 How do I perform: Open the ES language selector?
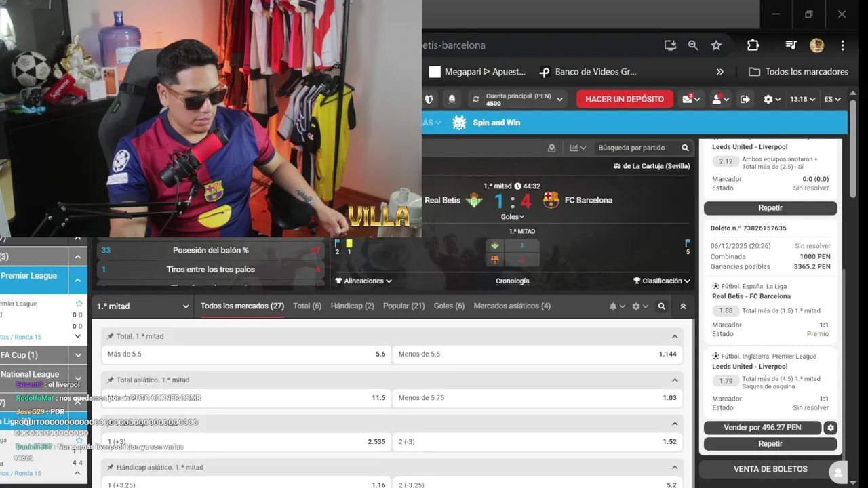point(832,99)
